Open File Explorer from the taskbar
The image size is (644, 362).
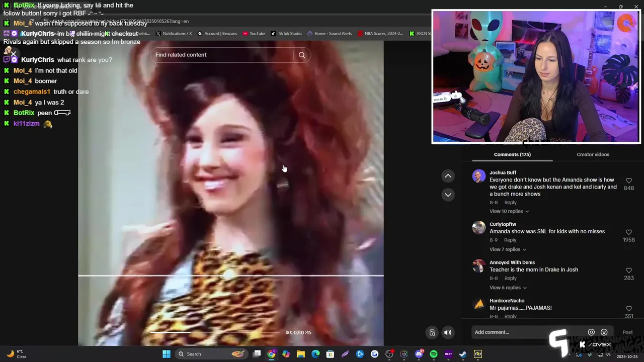(300, 354)
